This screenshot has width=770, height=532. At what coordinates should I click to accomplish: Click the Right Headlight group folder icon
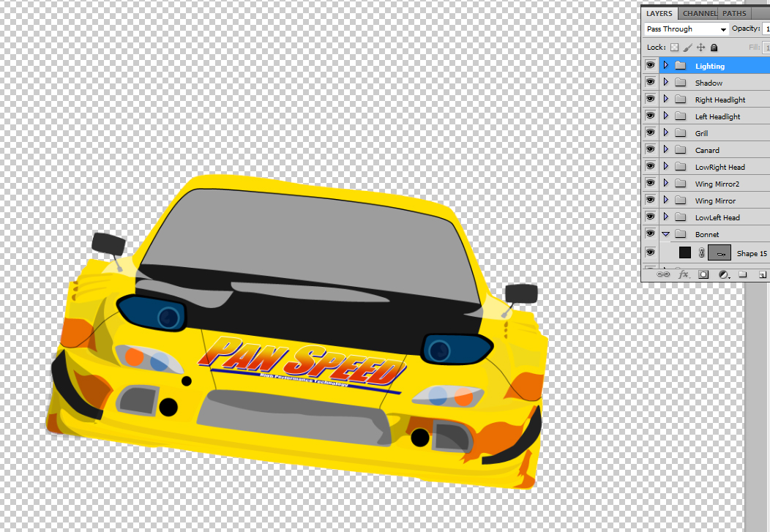click(x=681, y=99)
